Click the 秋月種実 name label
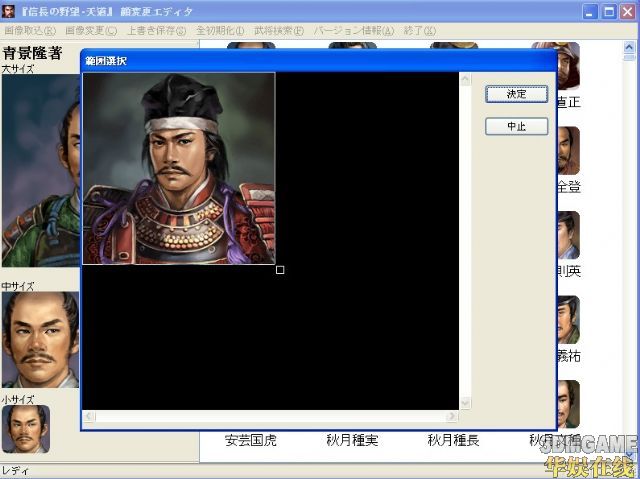The image size is (640, 479). tap(352, 440)
